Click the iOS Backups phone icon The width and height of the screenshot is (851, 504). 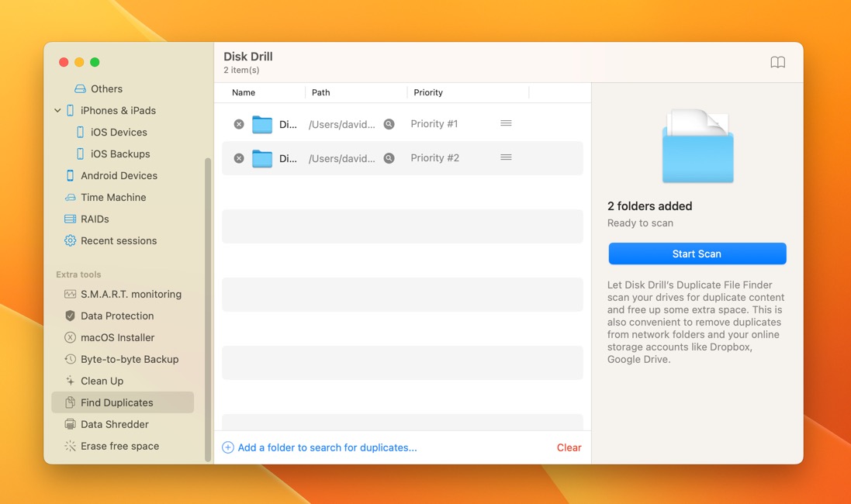click(x=81, y=154)
